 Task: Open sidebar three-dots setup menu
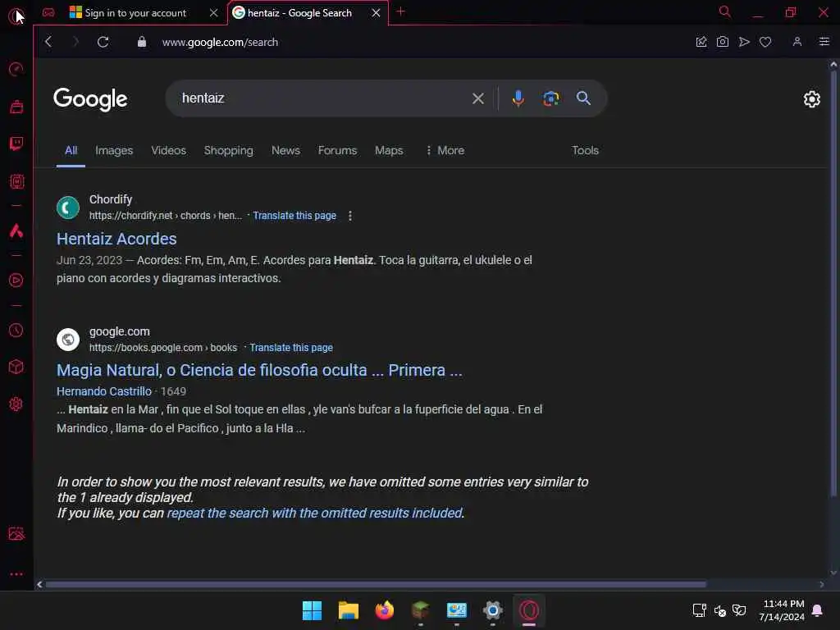[16, 573]
